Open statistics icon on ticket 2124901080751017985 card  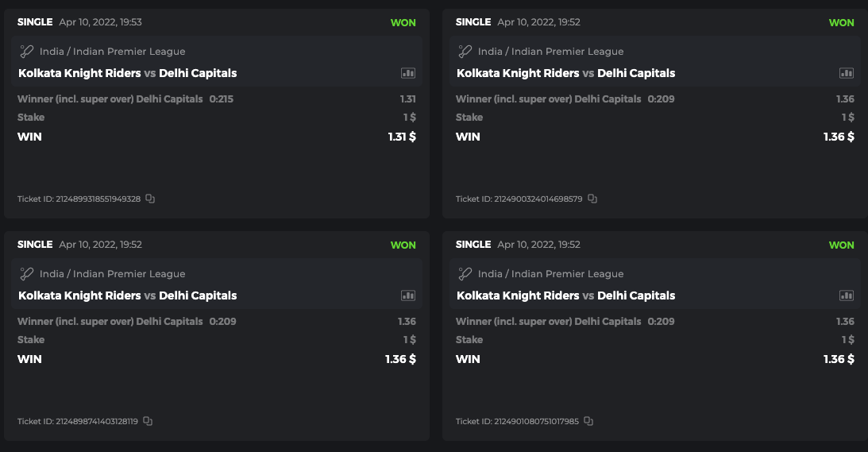point(847,296)
